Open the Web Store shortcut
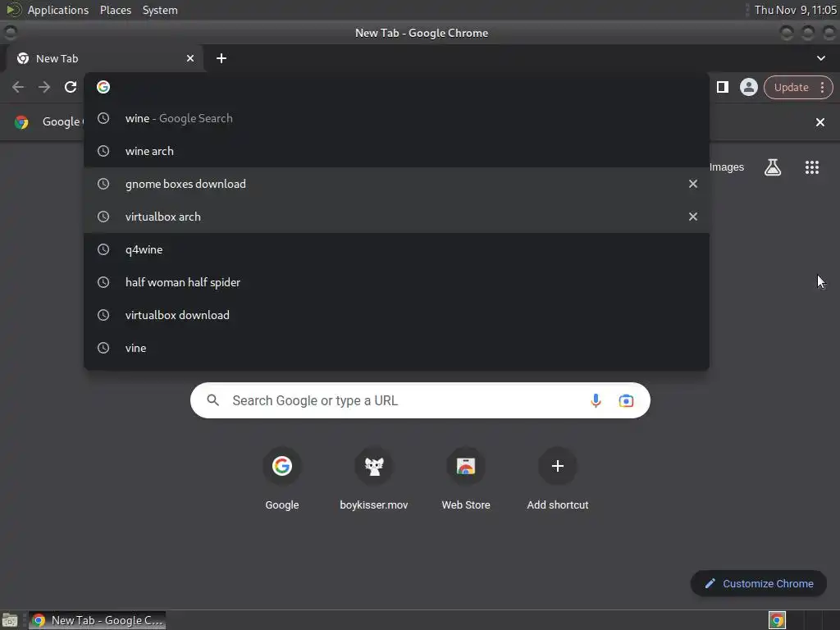 (466, 478)
